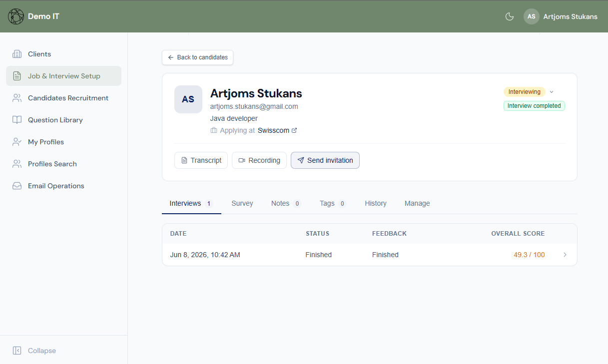This screenshot has width=608, height=364.
Task: Select Job & Interview Setup sidebar item
Action: (x=64, y=76)
